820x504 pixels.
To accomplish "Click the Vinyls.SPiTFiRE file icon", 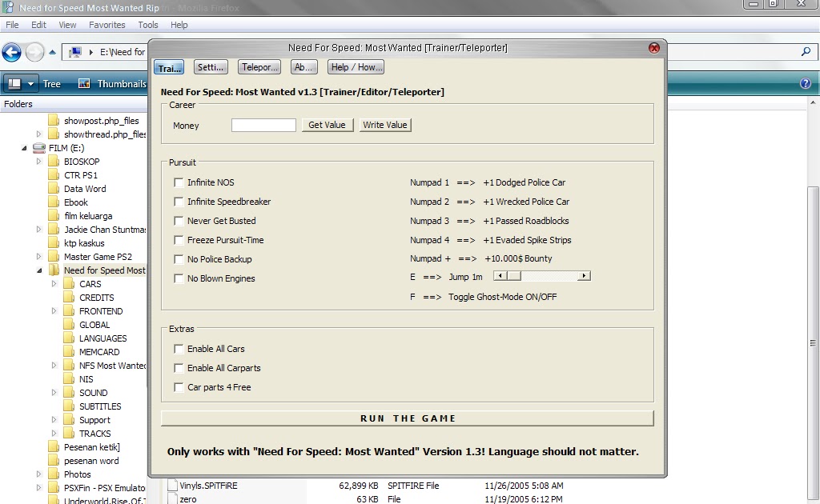I will coord(173,485).
